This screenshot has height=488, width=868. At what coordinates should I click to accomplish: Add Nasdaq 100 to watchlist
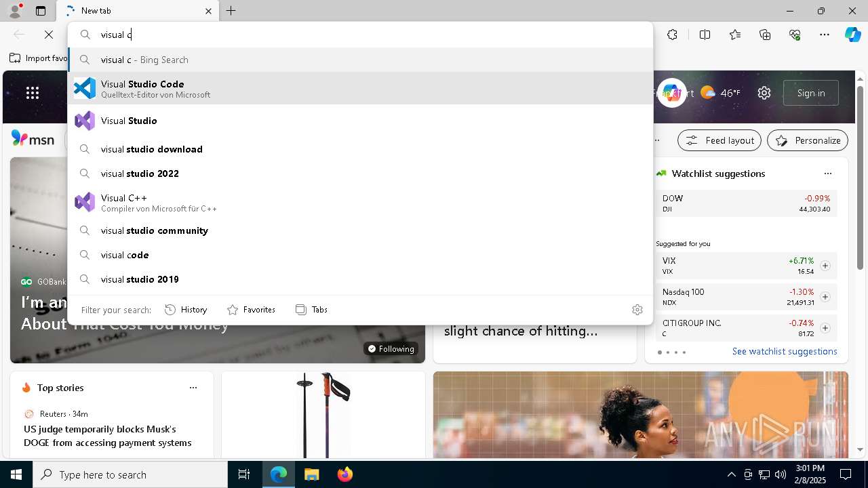click(825, 297)
